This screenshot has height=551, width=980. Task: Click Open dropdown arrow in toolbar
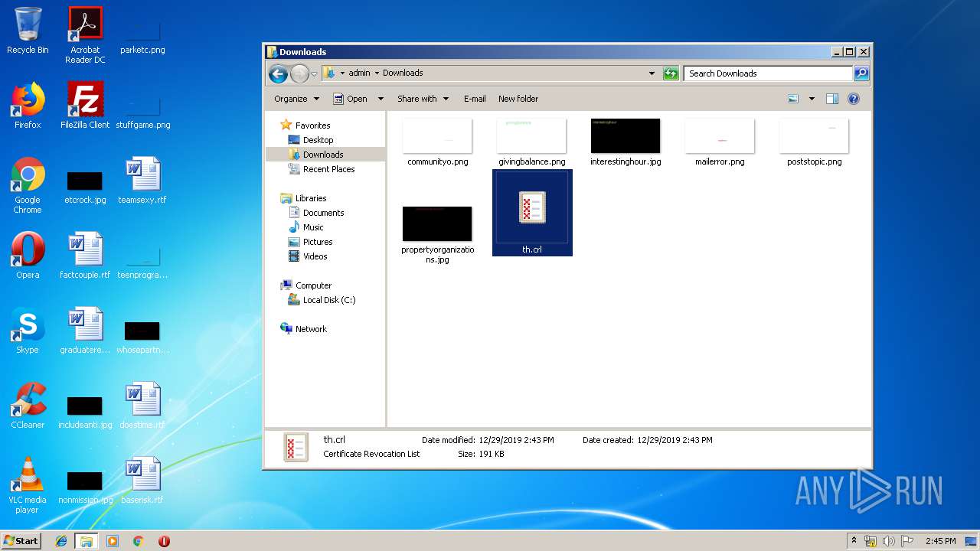(381, 99)
